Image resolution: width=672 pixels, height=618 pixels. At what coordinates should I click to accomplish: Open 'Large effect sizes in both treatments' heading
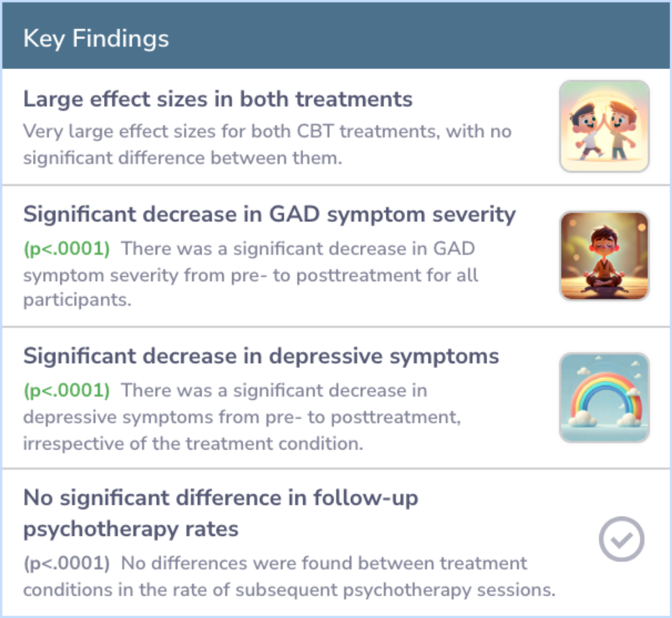click(218, 99)
